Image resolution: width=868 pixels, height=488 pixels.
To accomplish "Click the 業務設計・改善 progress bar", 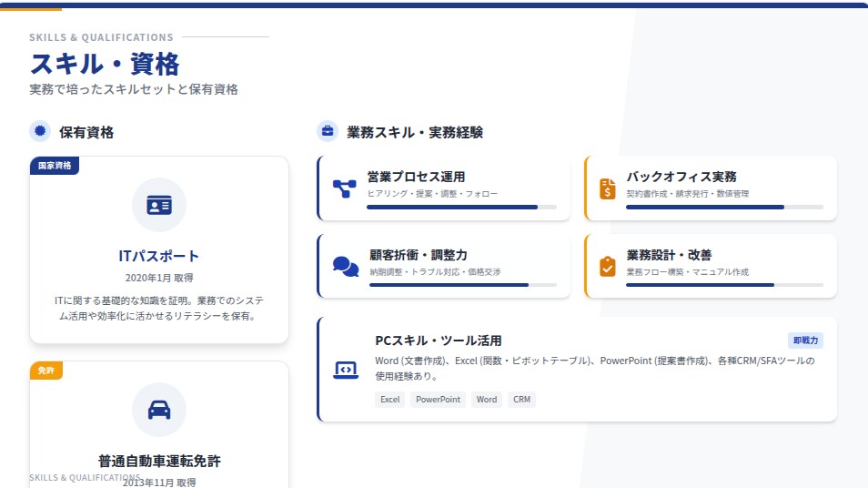I will tap(724, 285).
